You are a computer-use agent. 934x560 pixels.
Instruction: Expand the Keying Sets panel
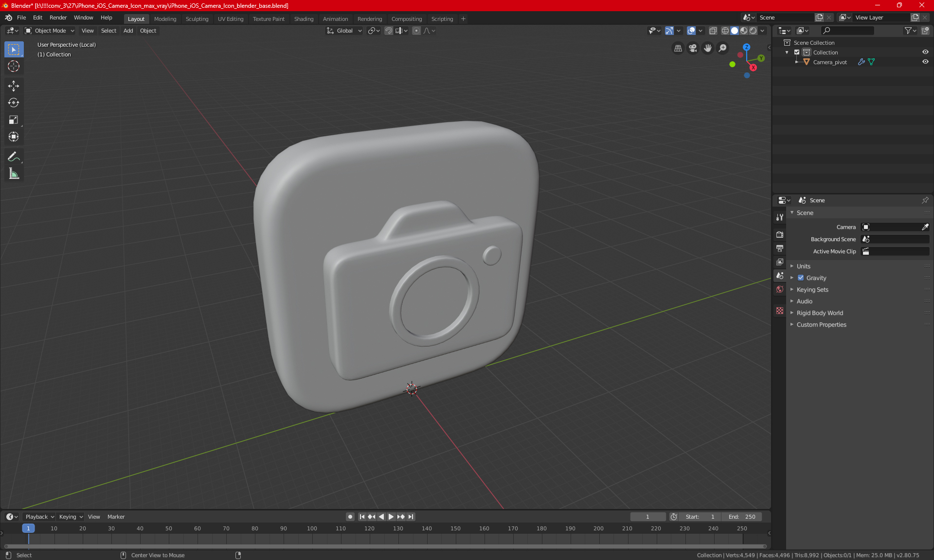pyautogui.click(x=812, y=290)
